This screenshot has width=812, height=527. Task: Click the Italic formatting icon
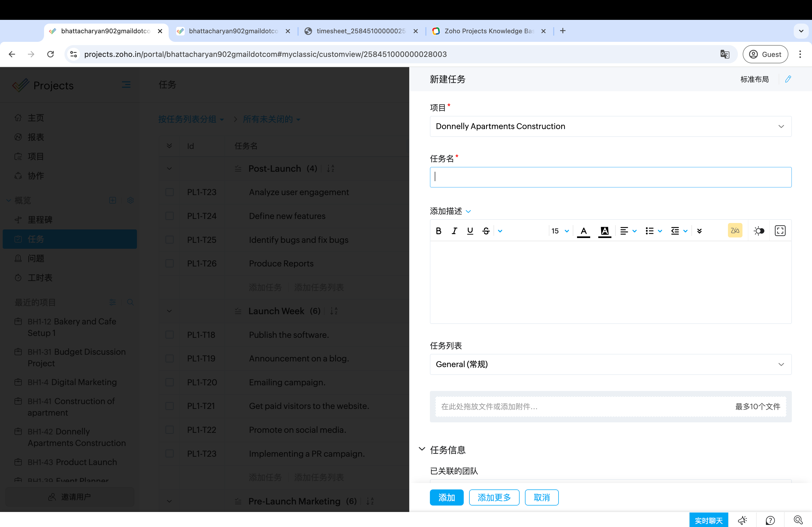454,231
